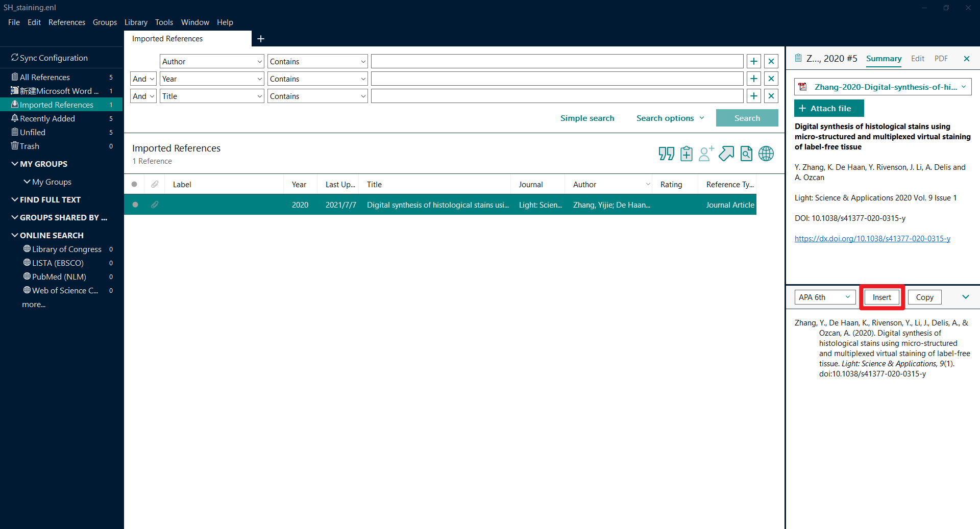Viewport: 980px width, 529px height.
Task: Collapse the ONLINE SEARCH section
Action: point(15,235)
